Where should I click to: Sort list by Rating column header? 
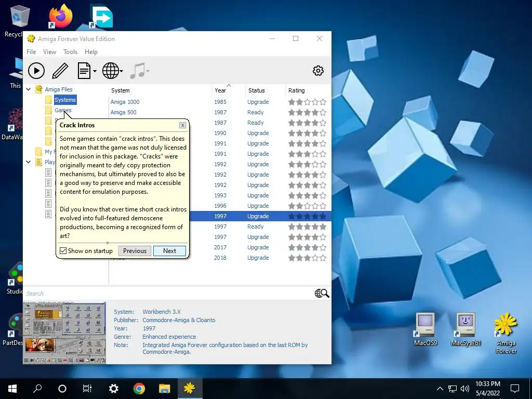(x=297, y=90)
